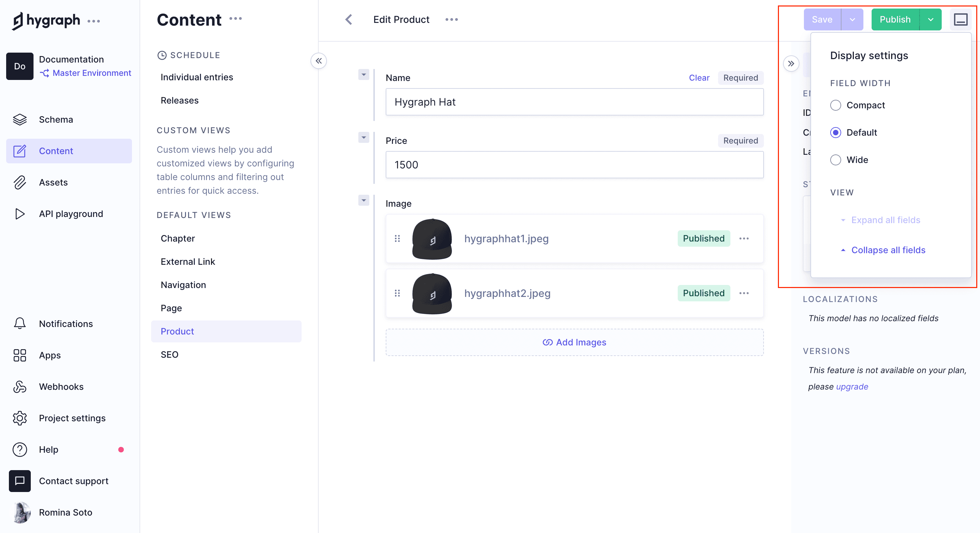Screen dimensions: 980x533
Task: Click Collapse all fields link
Action: (x=888, y=250)
